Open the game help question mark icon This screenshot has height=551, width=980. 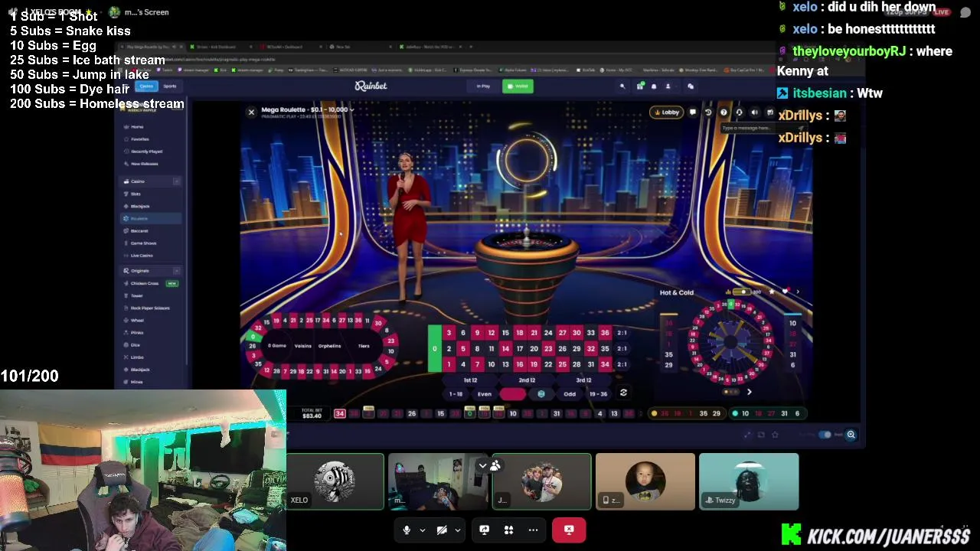[x=724, y=112]
